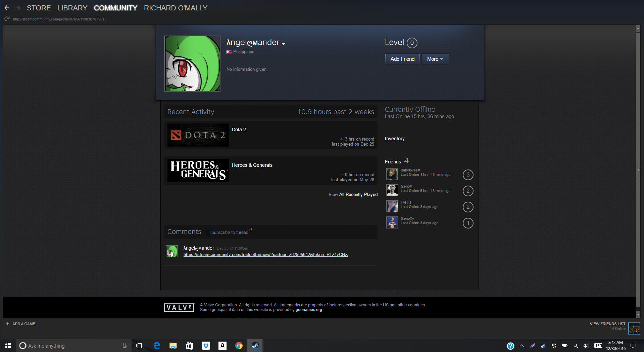Click the Add Friend button
Viewport: 644px width, 352px height.
pyautogui.click(x=402, y=59)
